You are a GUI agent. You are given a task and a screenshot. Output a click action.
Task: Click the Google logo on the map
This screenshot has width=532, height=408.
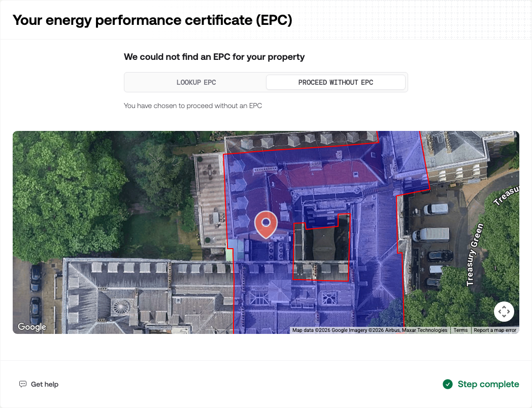click(32, 327)
